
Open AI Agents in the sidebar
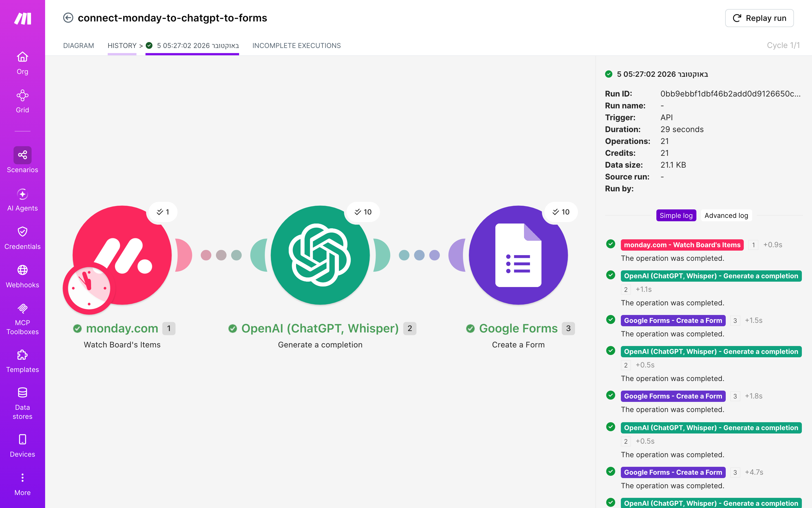pyautogui.click(x=23, y=200)
